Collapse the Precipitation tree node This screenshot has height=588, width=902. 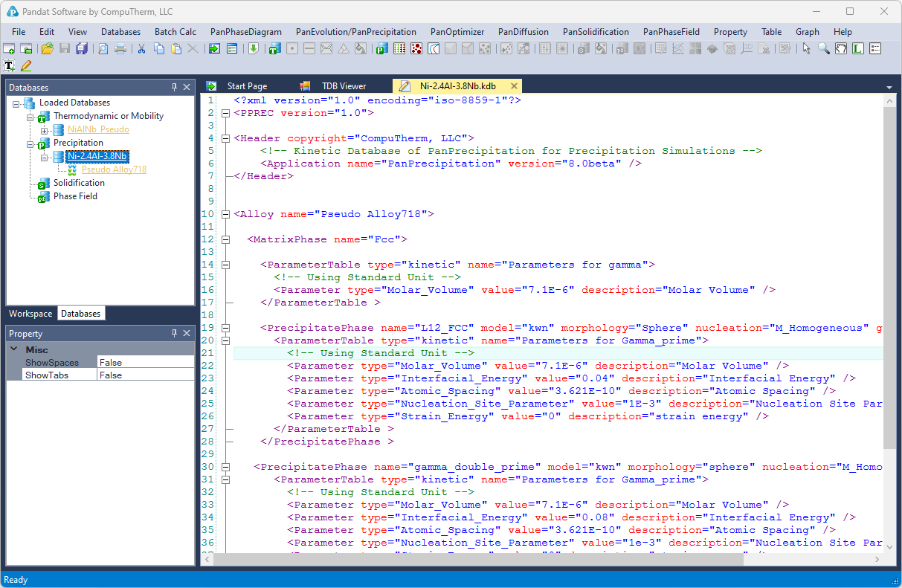click(x=31, y=143)
